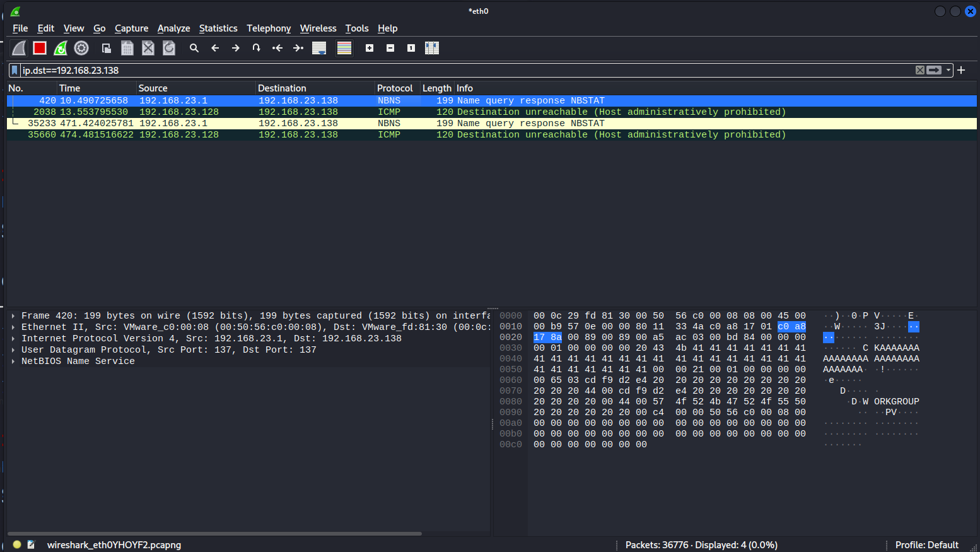Jump to the first packet
The image size is (980, 552).
coord(277,48)
